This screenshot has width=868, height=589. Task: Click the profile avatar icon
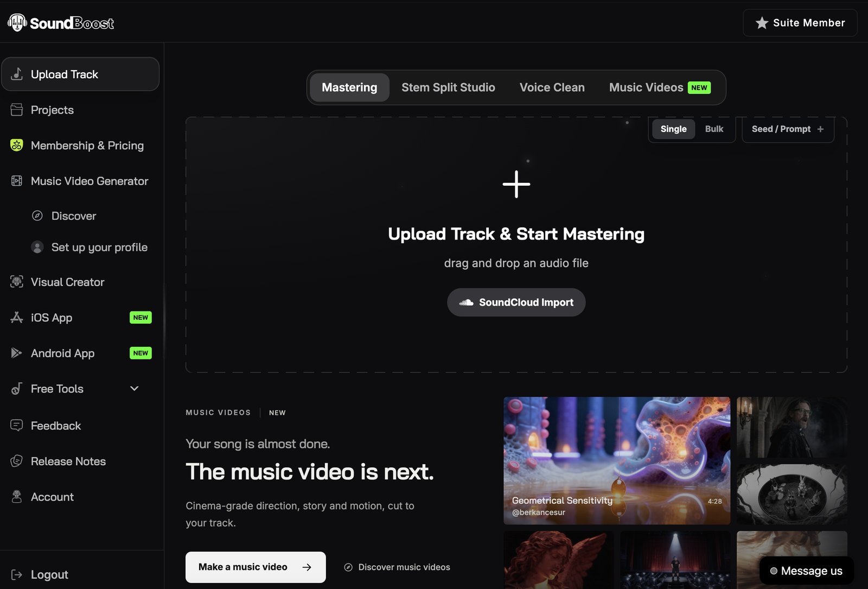point(37,247)
